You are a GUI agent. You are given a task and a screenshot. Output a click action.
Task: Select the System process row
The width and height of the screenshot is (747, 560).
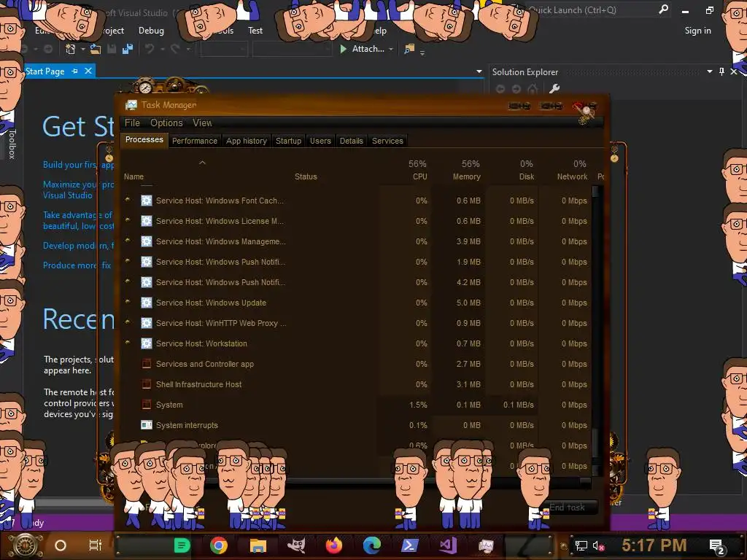(x=356, y=405)
